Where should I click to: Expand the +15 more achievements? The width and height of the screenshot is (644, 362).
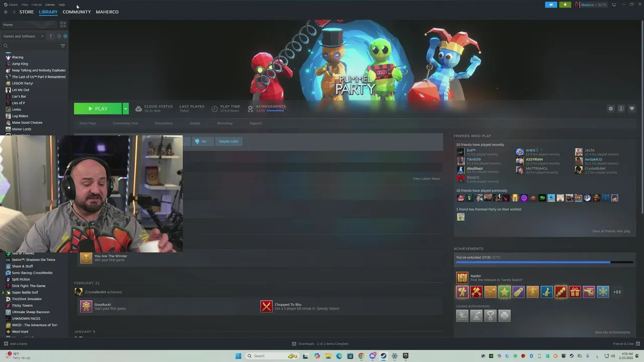click(617, 292)
